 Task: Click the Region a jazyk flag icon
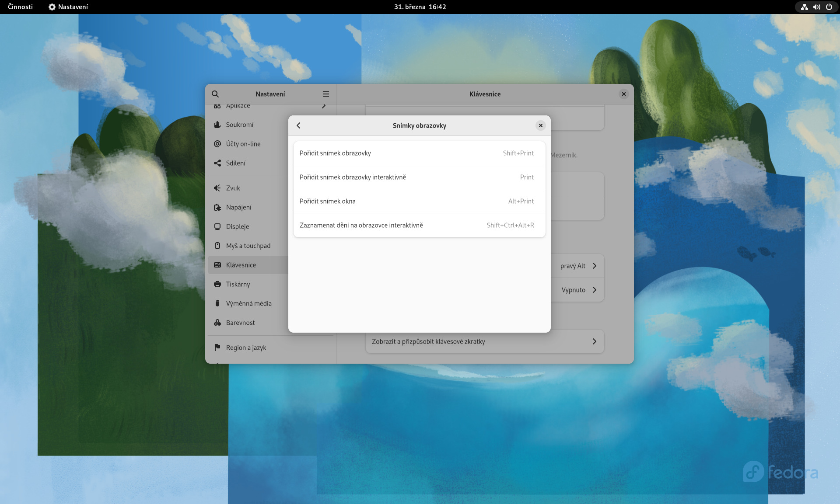(x=217, y=348)
